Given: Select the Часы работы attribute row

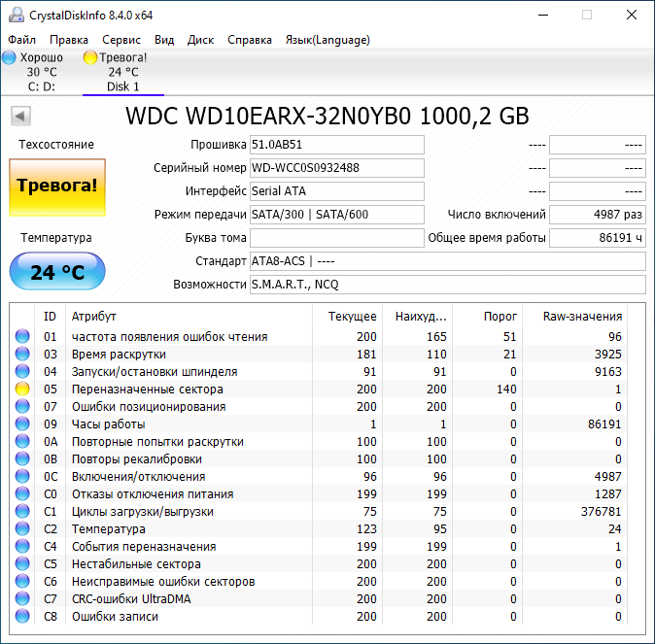Looking at the screenshot, I should [x=109, y=424].
